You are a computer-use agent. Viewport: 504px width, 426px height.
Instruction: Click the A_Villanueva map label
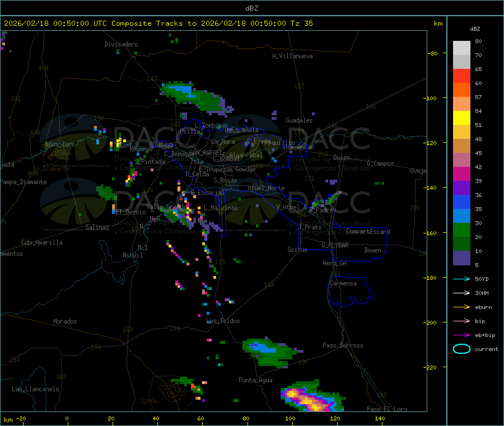point(292,56)
